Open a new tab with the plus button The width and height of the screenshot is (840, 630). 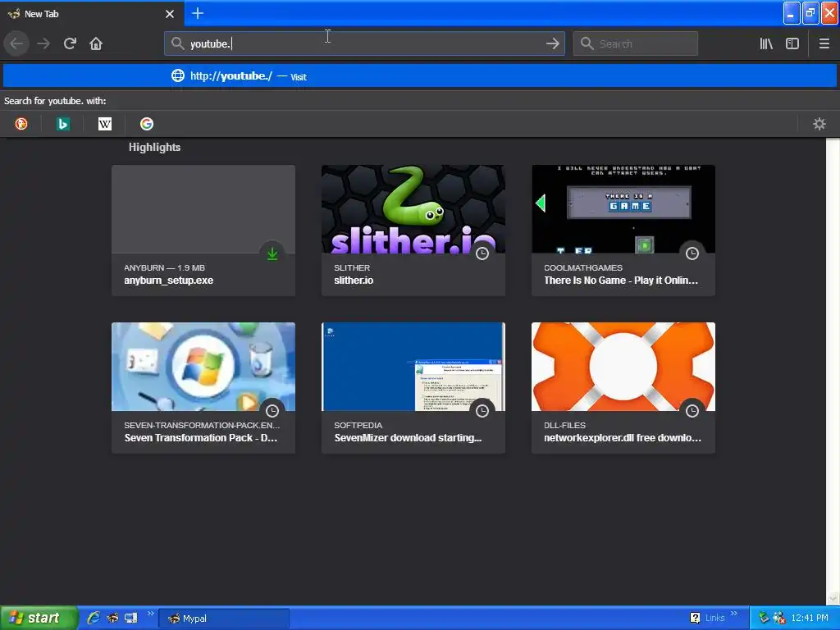[197, 13]
